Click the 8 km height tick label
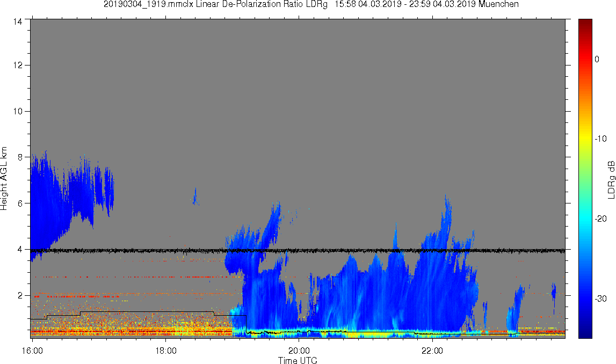The image size is (616, 364). pos(20,157)
